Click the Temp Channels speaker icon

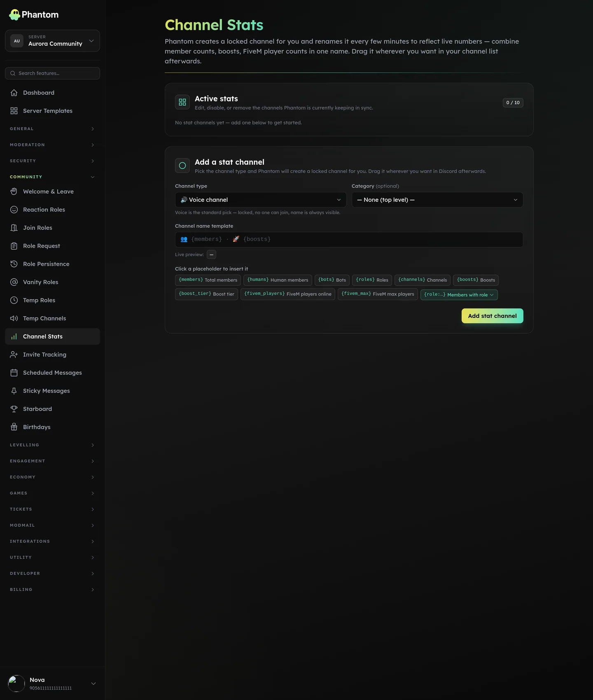[14, 318]
